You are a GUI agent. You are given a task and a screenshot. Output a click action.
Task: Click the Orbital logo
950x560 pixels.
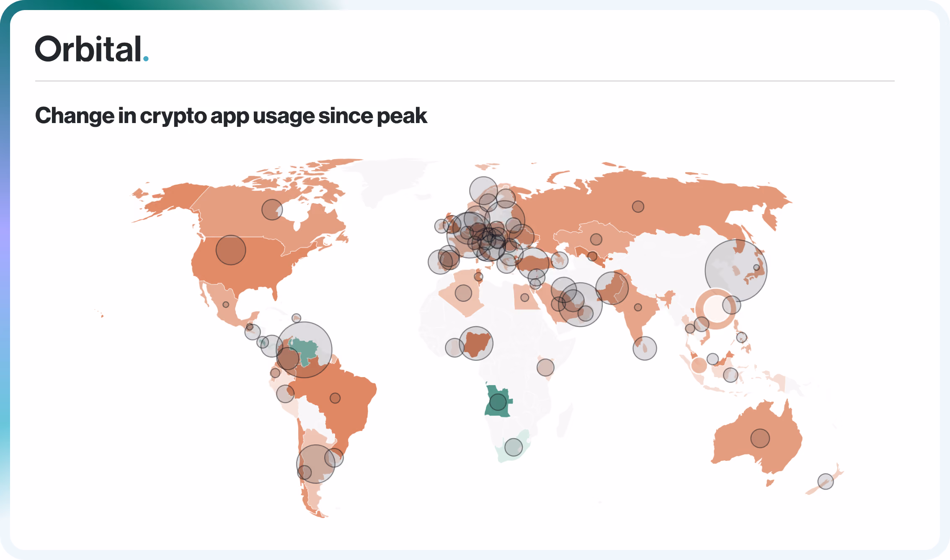(x=92, y=49)
